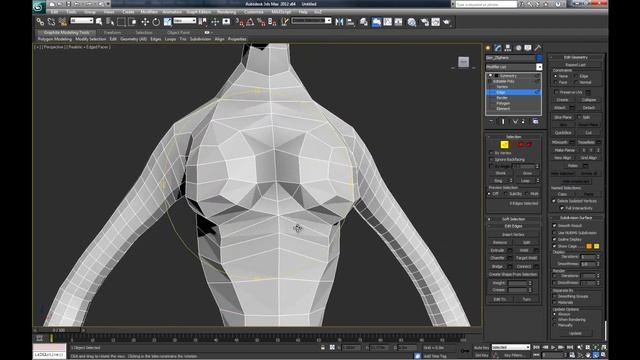
Task: Open the Display command panel tab
Action: (x=528, y=48)
